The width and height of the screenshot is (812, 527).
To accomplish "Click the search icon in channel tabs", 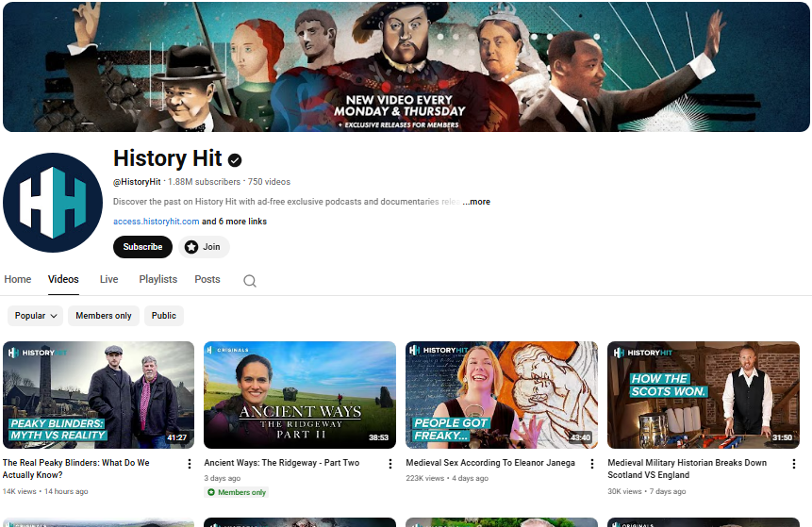I will 250,281.
